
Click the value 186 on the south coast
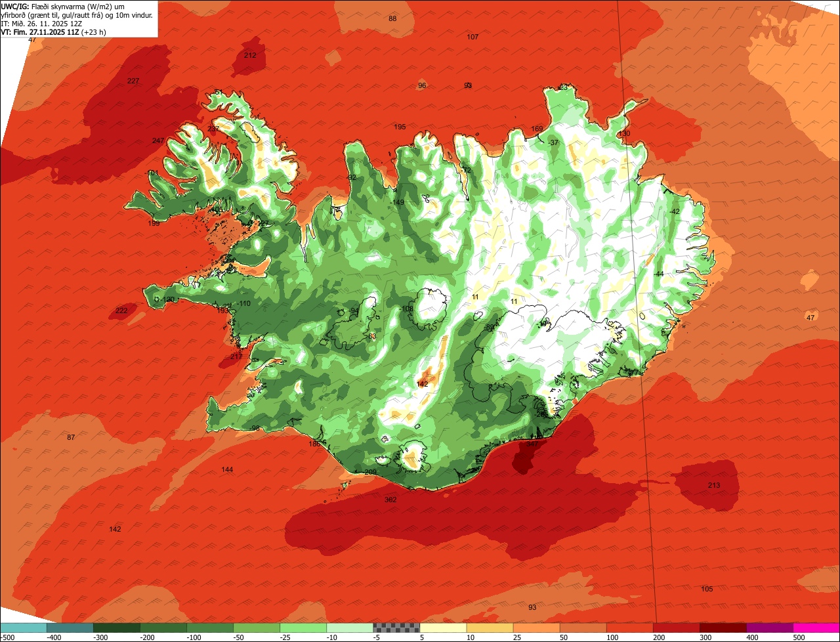pos(315,444)
